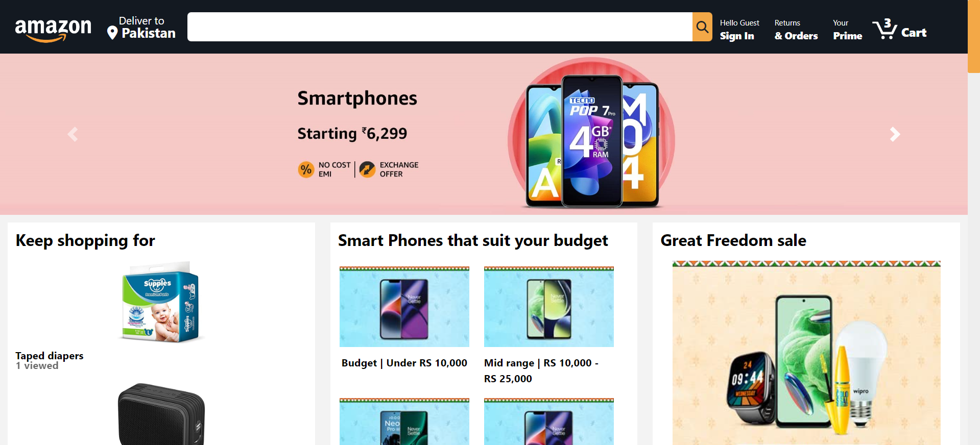Open Budget Under RS 10,000 phones
This screenshot has height=445, width=980.
[x=404, y=363]
